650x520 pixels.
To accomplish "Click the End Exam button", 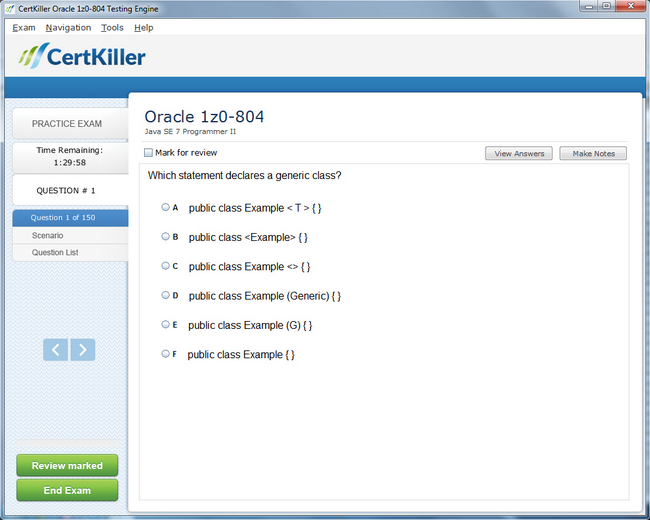I will [x=67, y=490].
